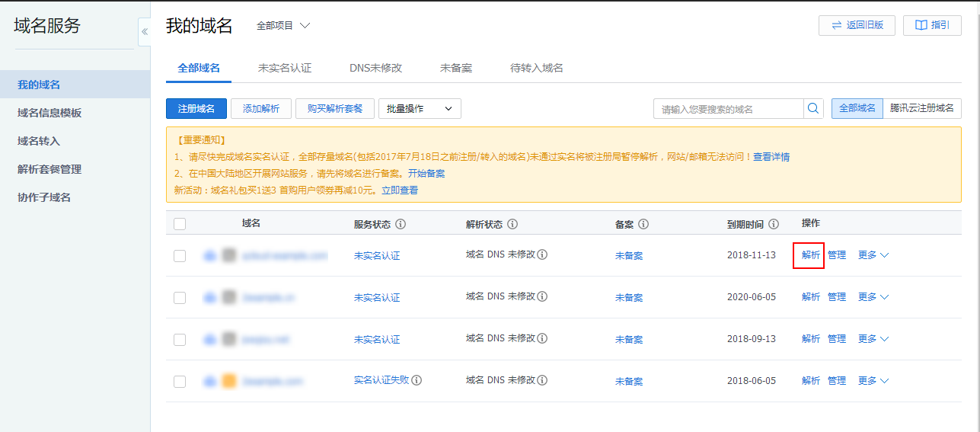Click the 操作 column header

pyautogui.click(x=811, y=223)
